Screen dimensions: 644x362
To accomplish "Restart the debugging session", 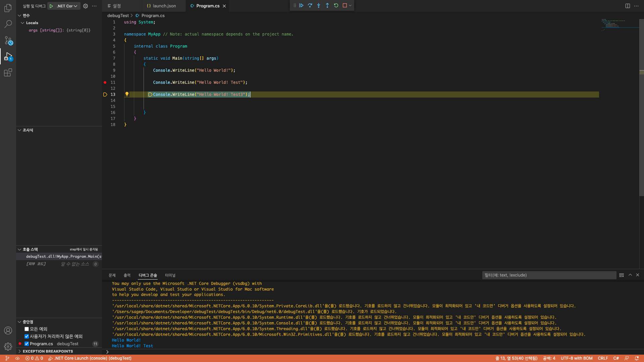I will coord(336,5).
